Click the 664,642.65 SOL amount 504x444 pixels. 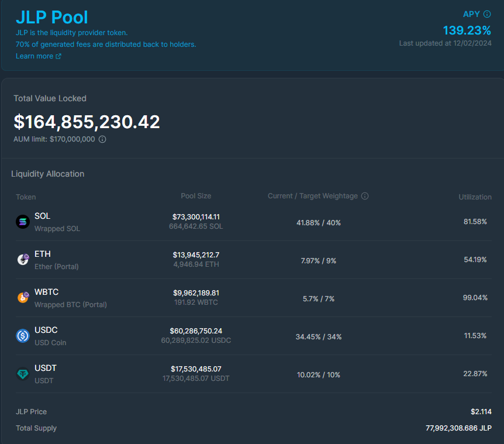(x=196, y=226)
